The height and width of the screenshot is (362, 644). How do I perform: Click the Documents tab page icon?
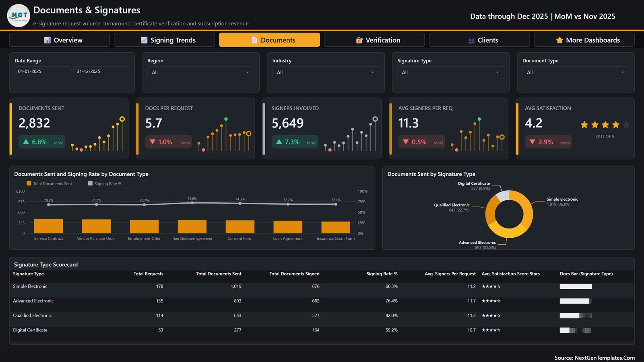point(254,40)
